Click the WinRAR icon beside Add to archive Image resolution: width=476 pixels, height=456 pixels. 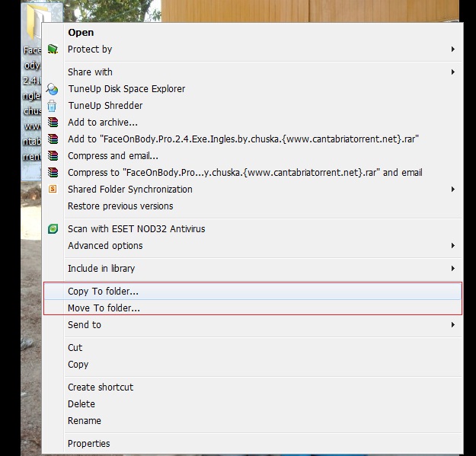click(x=53, y=123)
